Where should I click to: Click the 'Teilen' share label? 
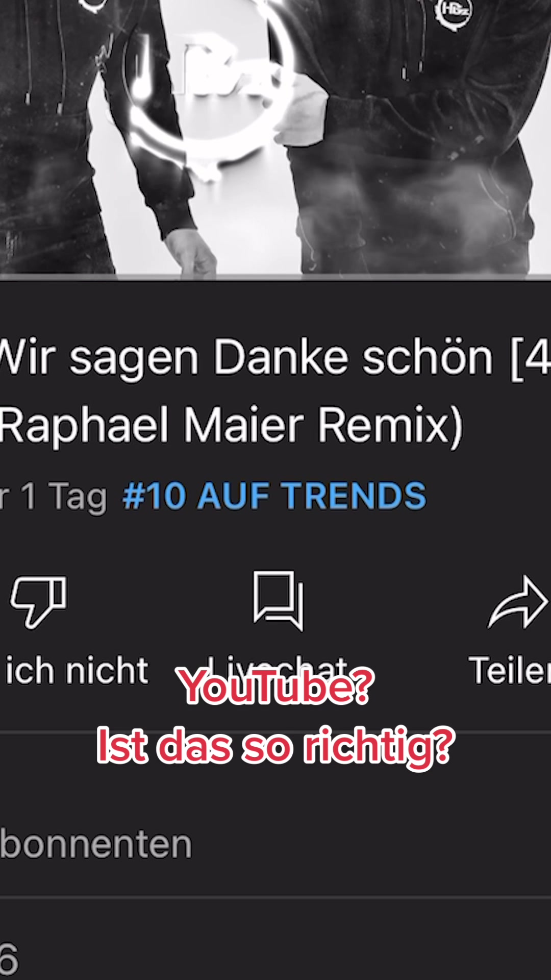click(509, 671)
